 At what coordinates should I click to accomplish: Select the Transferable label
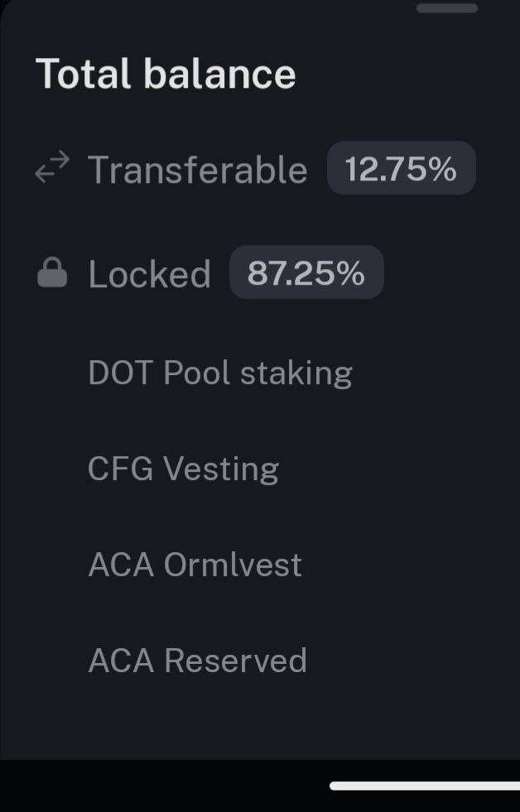(197, 170)
